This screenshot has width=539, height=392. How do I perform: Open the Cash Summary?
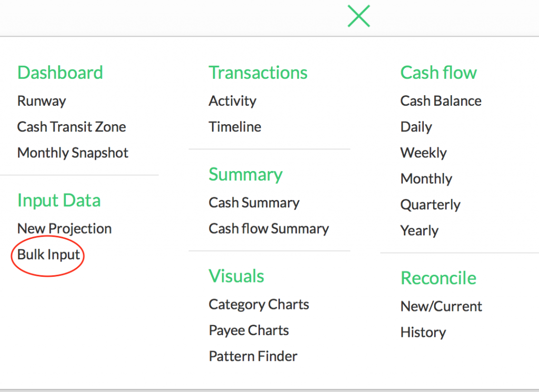click(254, 203)
